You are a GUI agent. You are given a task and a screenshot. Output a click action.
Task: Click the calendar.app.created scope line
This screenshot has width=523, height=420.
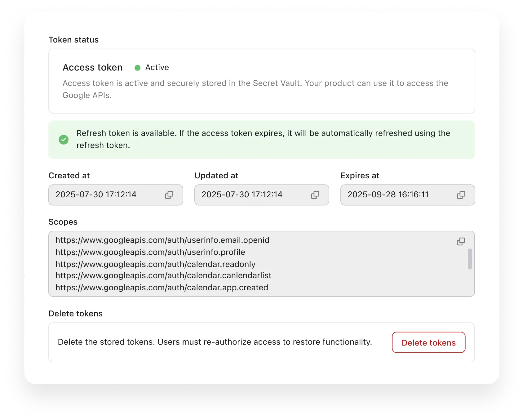(162, 288)
